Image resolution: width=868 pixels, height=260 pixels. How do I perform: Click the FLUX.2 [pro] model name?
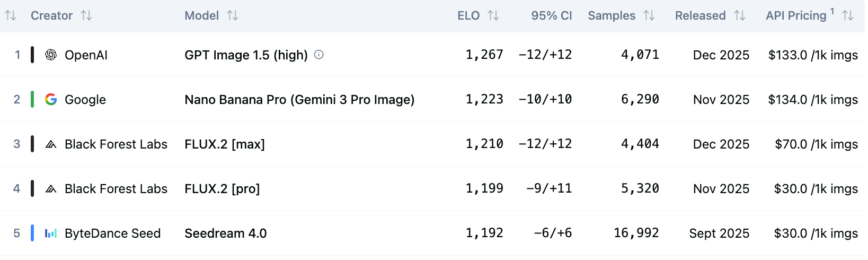(x=222, y=188)
